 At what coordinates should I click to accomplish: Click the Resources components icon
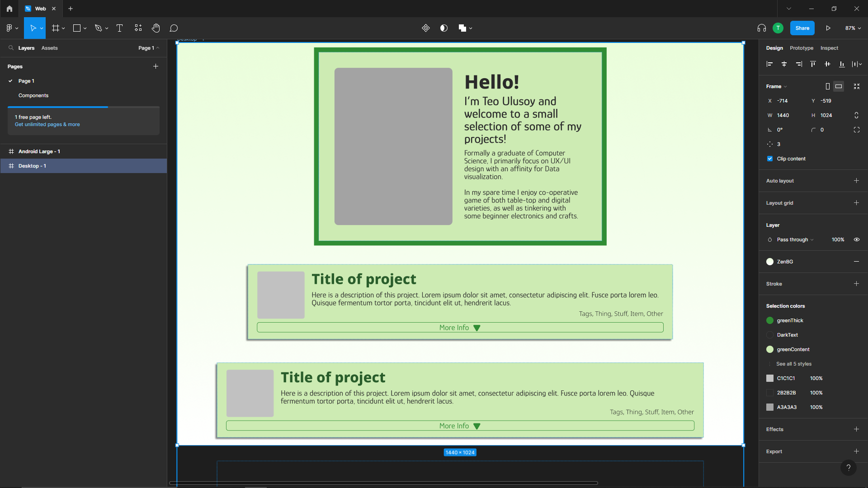tap(138, 28)
